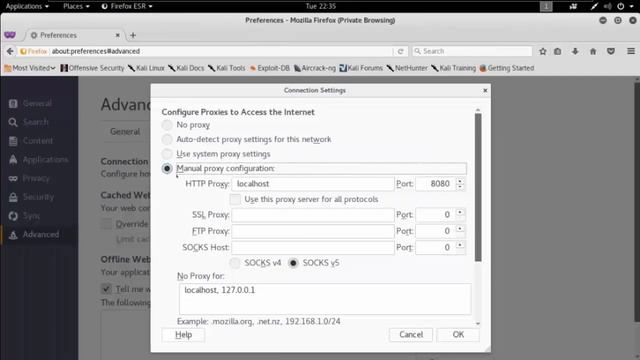Open Privacy in preferences sidebar
640x360 pixels.
coord(36,178)
